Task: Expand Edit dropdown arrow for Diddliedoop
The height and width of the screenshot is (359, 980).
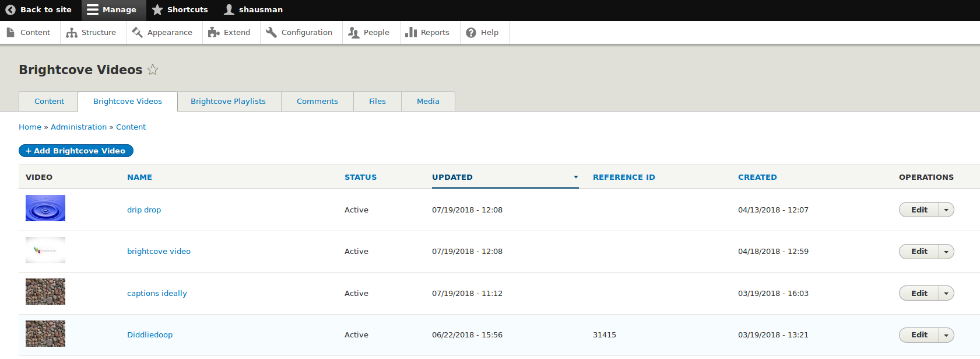Action: click(x=946, y=335)
